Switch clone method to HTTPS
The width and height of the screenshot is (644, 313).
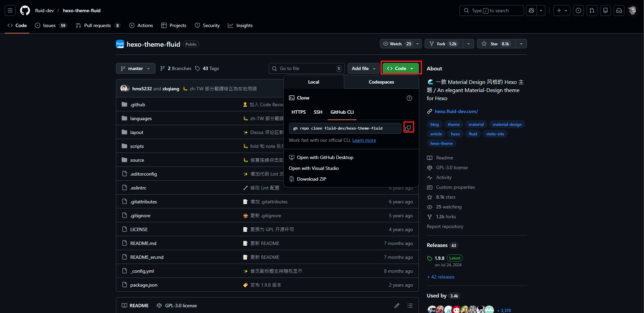[298, 112]
